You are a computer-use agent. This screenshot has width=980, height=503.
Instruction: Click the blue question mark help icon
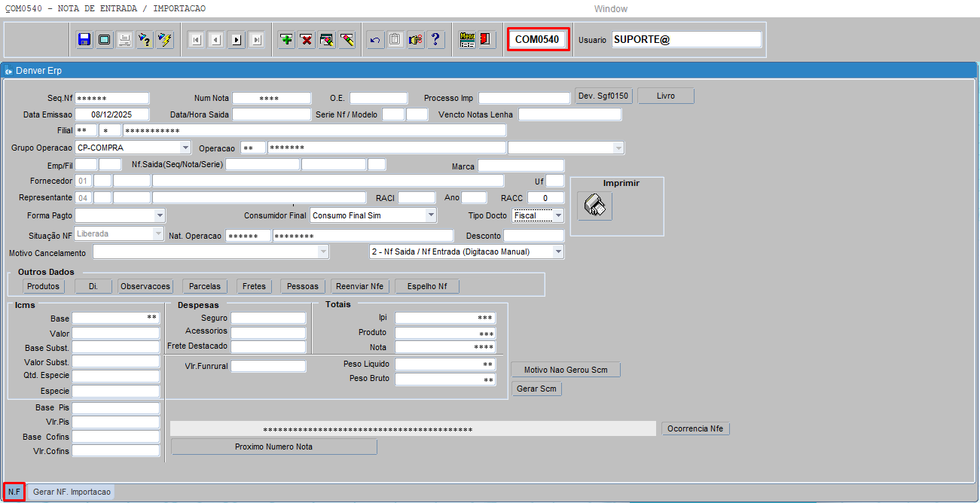point(435,40)
